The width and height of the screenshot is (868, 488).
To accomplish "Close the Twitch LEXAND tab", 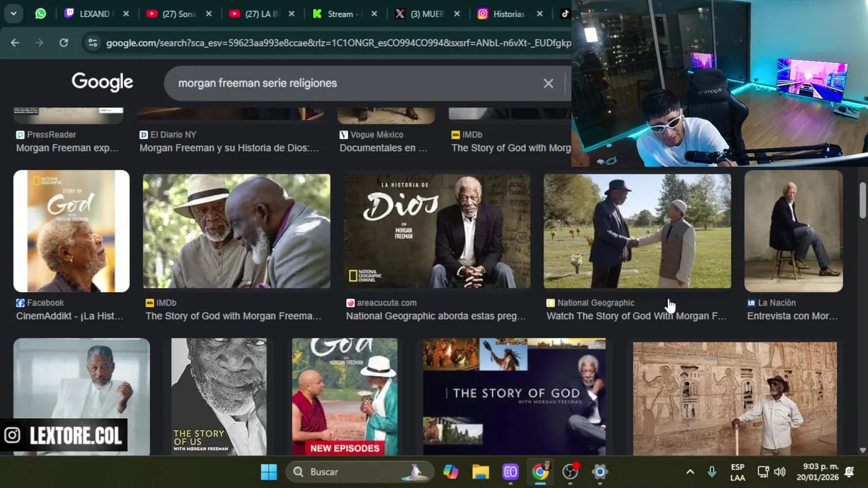I will pos(125,14).
